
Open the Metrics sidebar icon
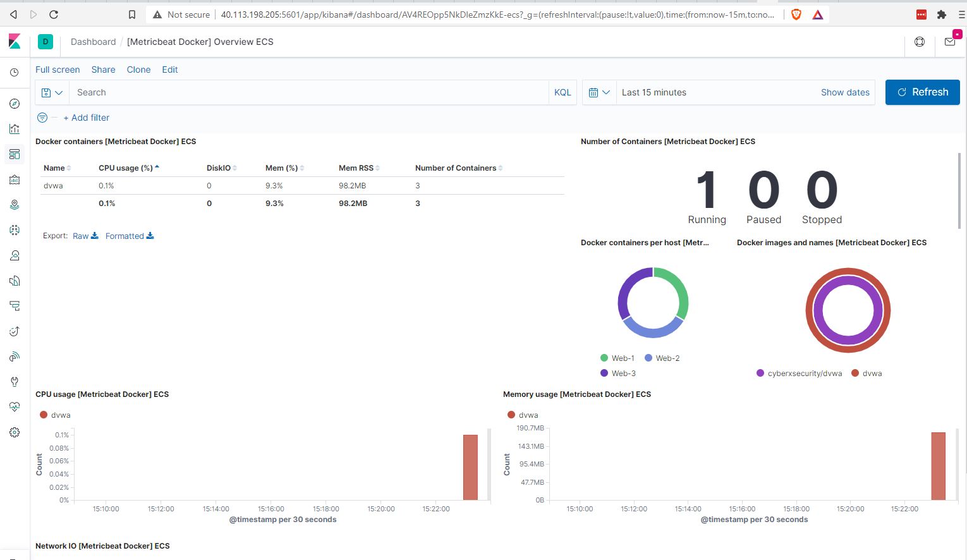(x=15, y=255)
